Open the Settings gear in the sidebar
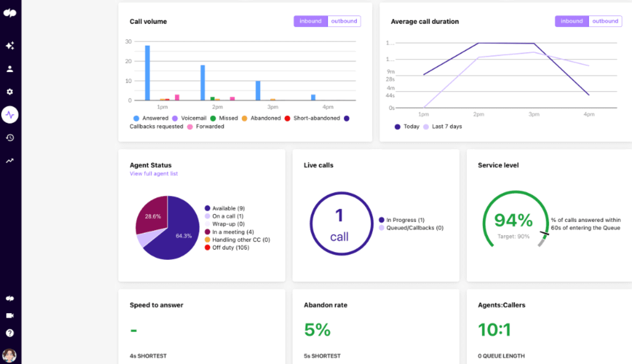The image size is (632, 364). 10,92
